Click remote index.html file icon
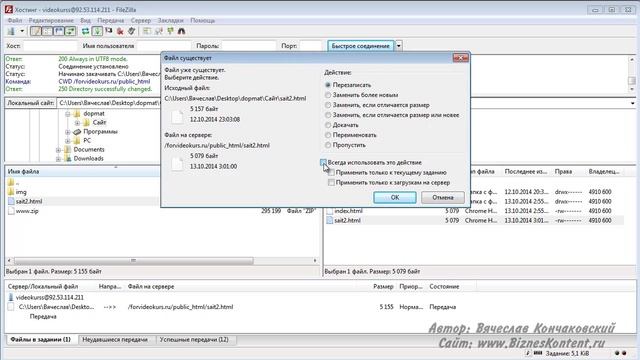640x360 pixels. point(330,211)
